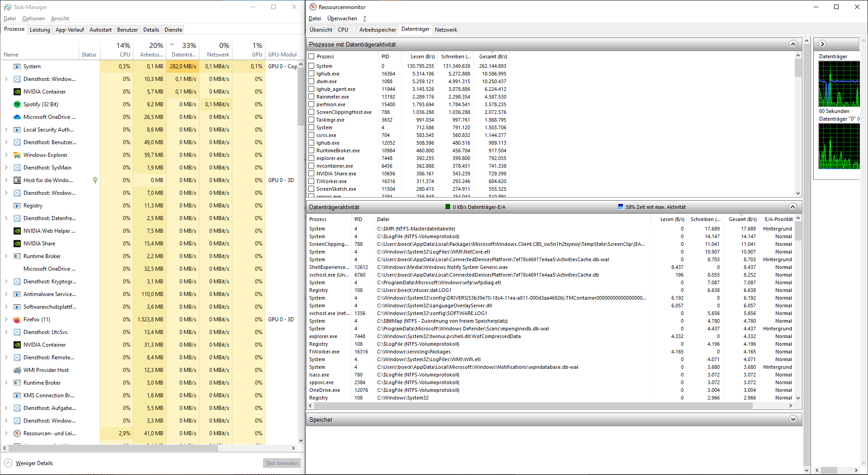
Task: Collapse the Datenträger graph pane arrow
Action: click(823, 44)
